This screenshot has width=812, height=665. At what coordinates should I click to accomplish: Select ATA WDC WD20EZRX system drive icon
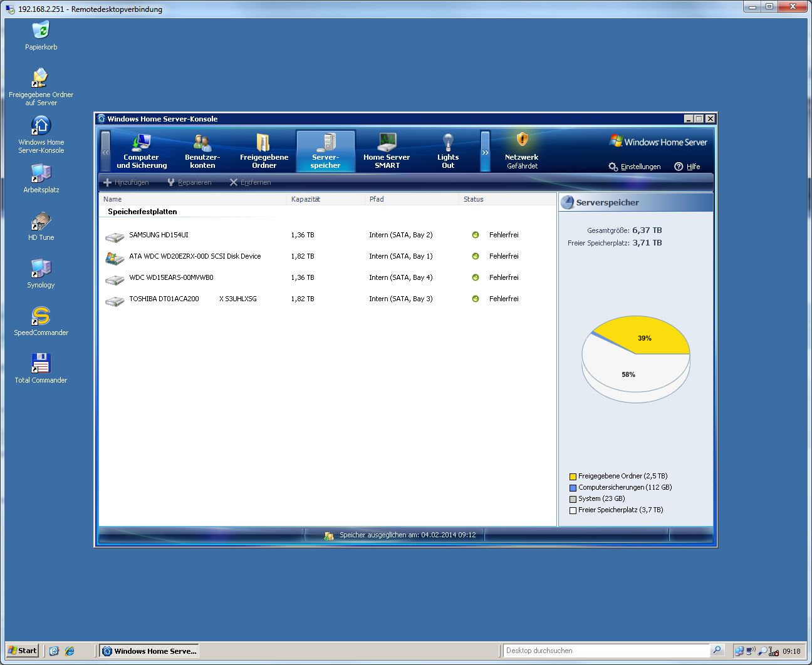[x=115, y=257]
